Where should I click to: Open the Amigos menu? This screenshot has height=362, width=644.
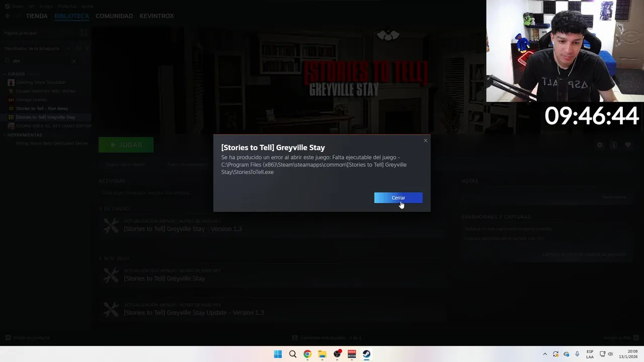pos(46,6)
